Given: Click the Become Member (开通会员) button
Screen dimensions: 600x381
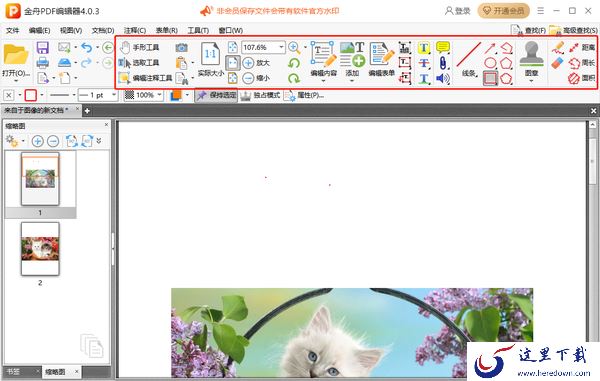Looking at the screenshot, I should click(504, 11).
